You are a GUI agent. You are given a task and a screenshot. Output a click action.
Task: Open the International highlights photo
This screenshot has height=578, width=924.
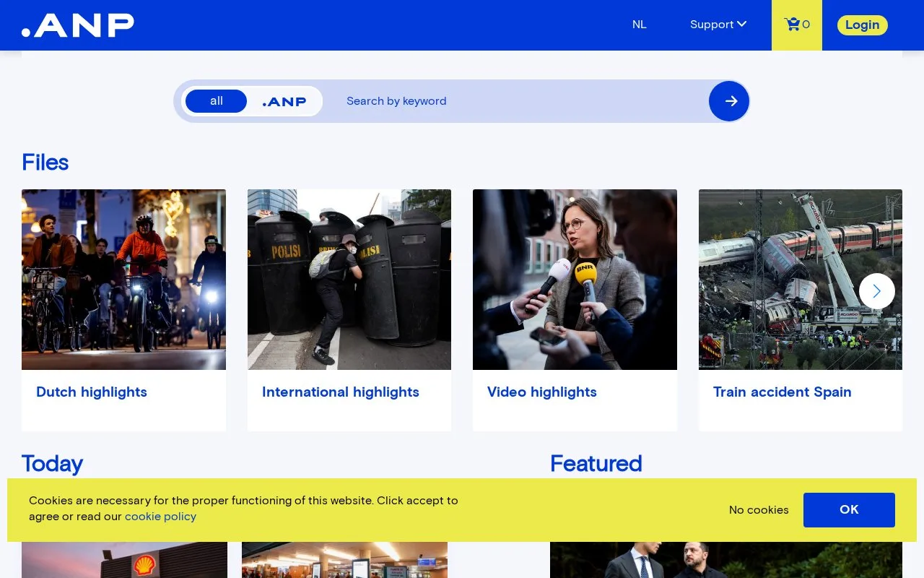click(349, 280)
